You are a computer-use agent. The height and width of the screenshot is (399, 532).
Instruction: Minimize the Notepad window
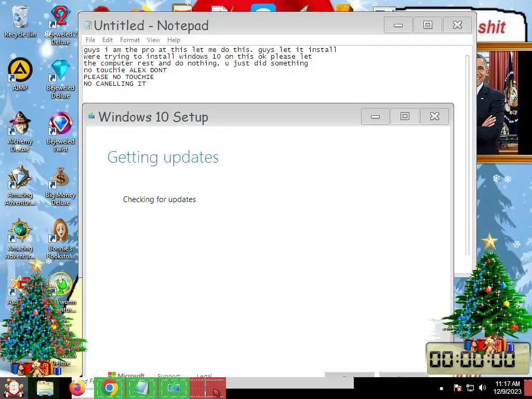click(x=398, y=25)
